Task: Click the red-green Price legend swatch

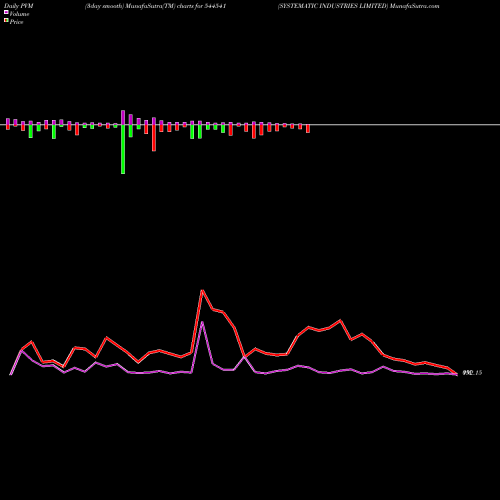Action: (x=6, y=21)
